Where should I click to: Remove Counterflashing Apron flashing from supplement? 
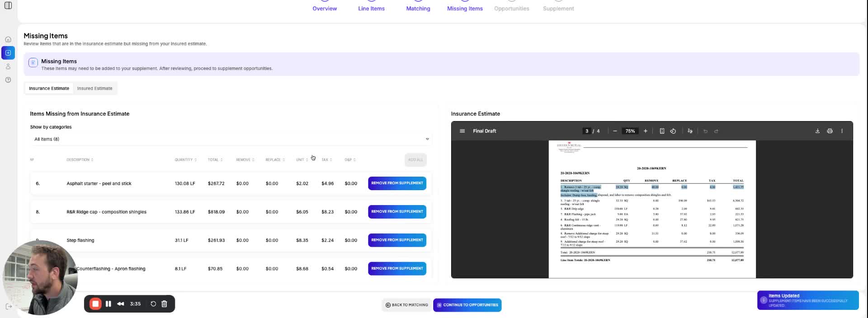coord(397,269)
